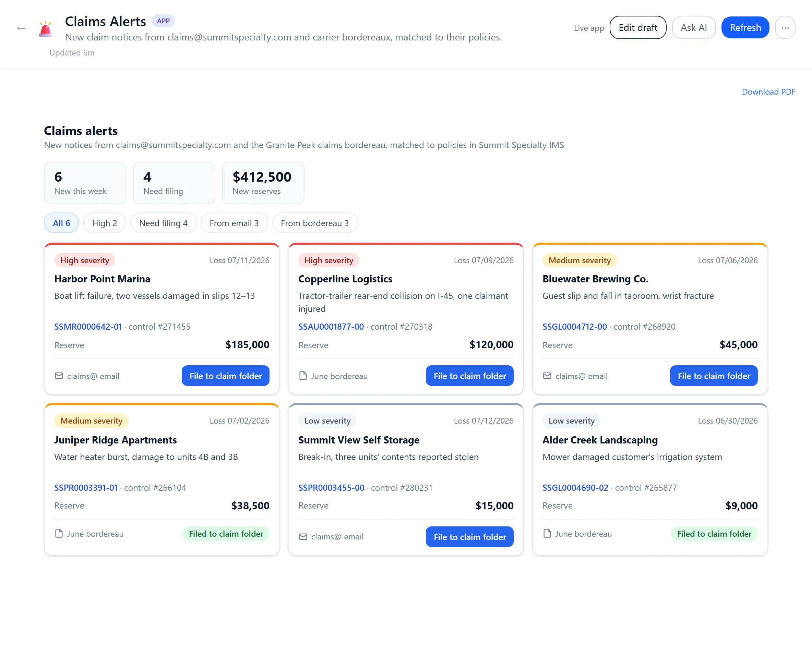Click High severity tag on Copperline Logistics

[x=329, y=260]
